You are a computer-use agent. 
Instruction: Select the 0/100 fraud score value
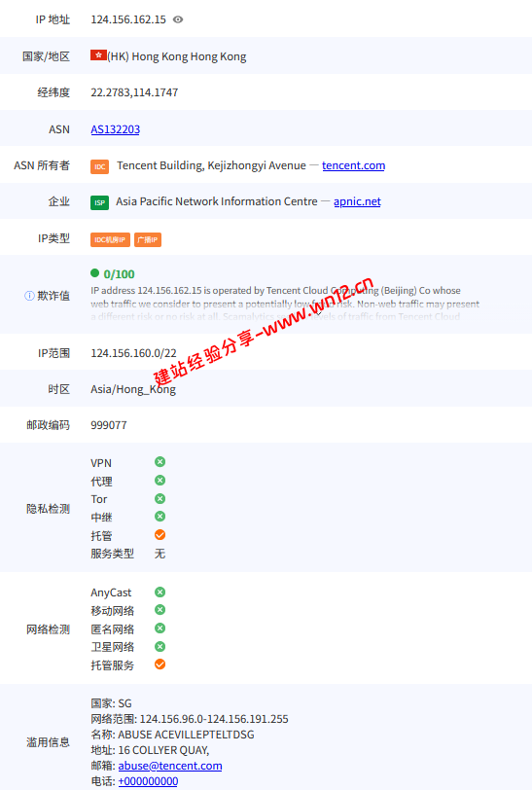[119, 274]
